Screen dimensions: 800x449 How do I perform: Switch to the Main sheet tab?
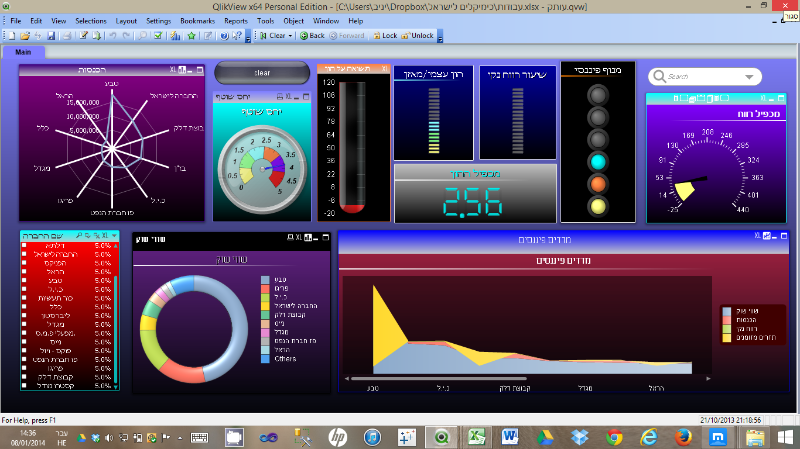[23, 52]
